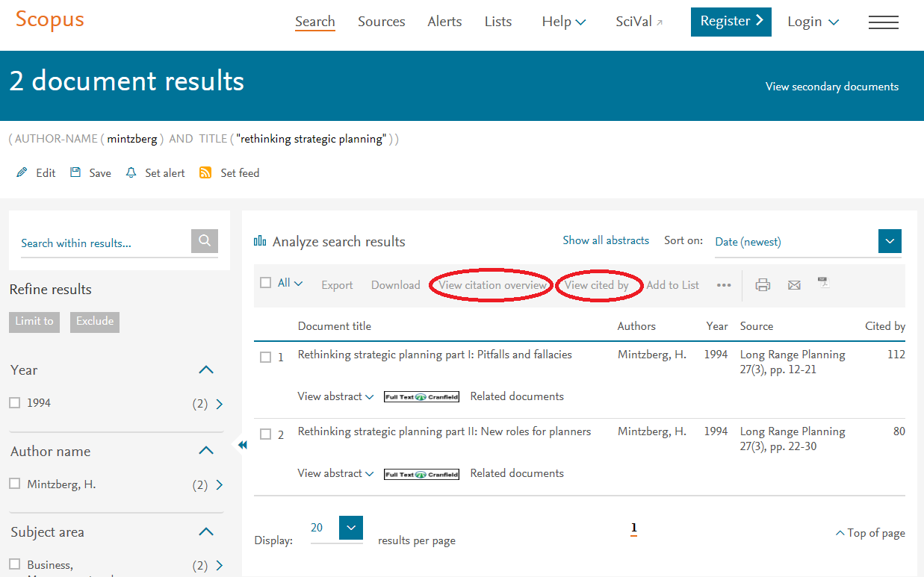Screen dimensions: 924x577
Task: Click the magnifier search within results button
Action: (205, 241)
